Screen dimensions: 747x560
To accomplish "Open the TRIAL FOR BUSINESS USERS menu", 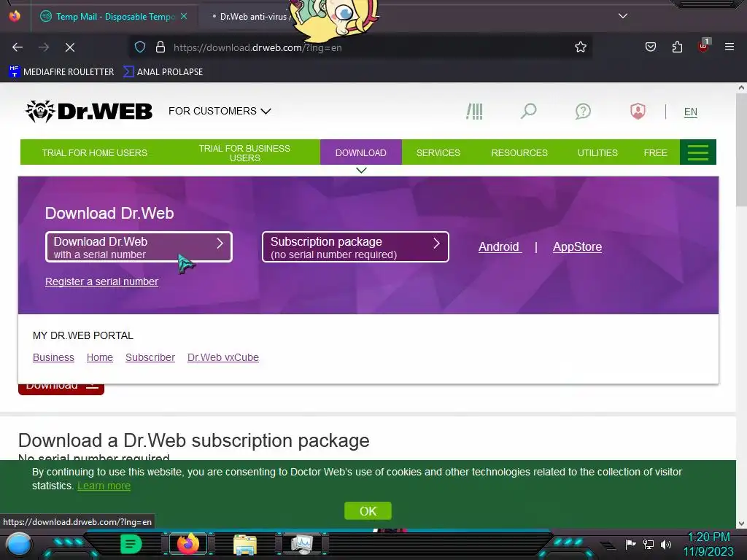I will (x=244, y=153).
